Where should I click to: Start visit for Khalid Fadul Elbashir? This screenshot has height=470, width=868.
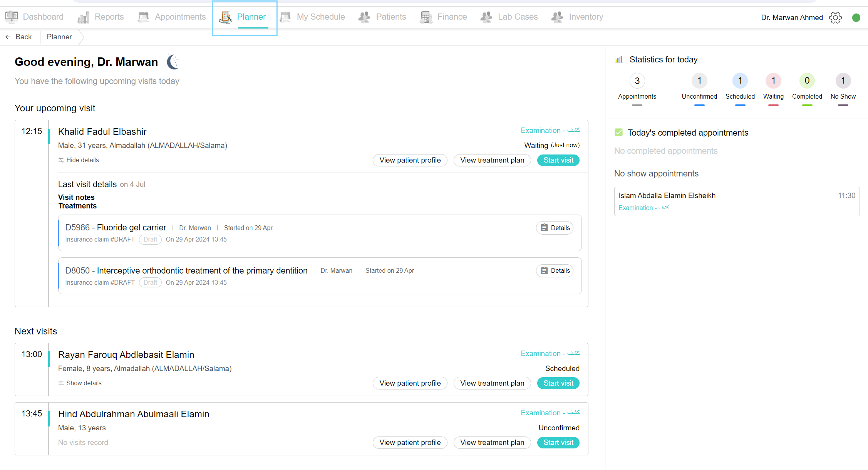558,160
